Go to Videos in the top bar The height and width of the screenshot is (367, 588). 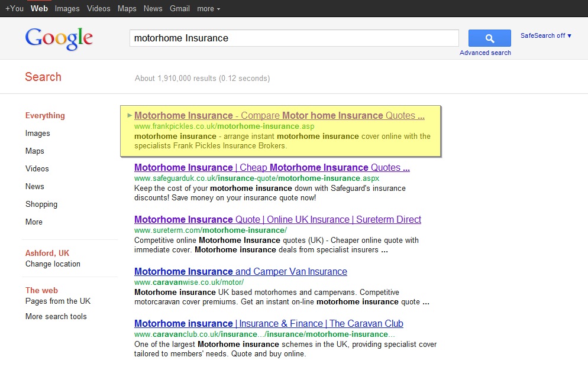tap(99, 8)
